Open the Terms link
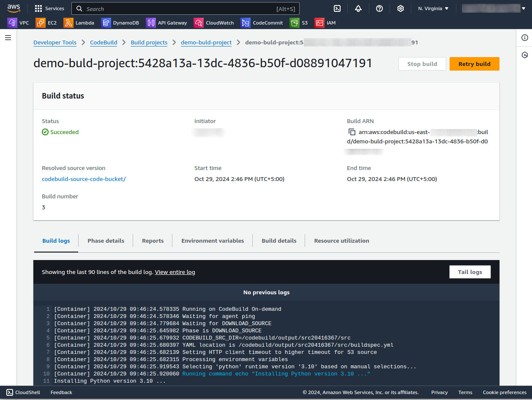Viewport: 532px width, 400px height. (x=465, y=392)
